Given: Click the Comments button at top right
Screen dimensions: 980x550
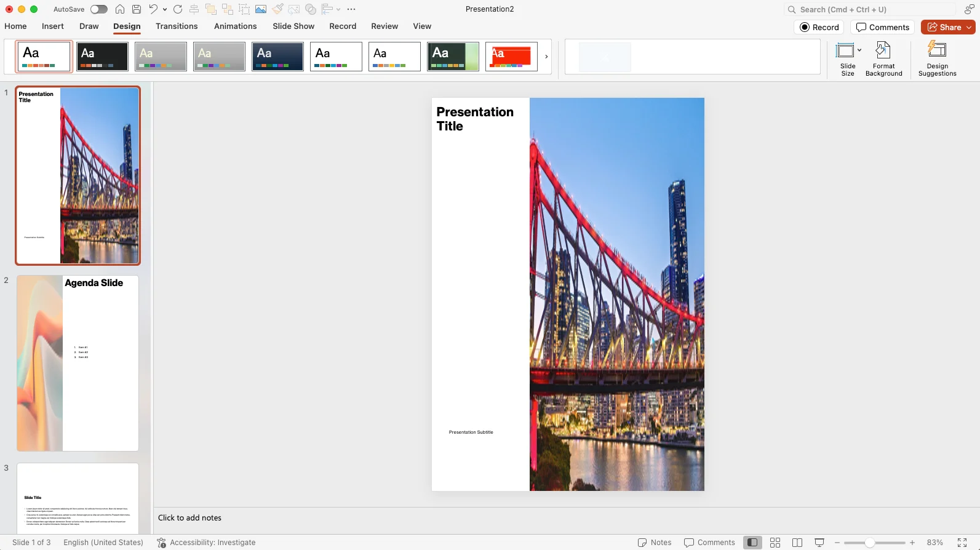Looking at the screenshot, I should point(883,27).
